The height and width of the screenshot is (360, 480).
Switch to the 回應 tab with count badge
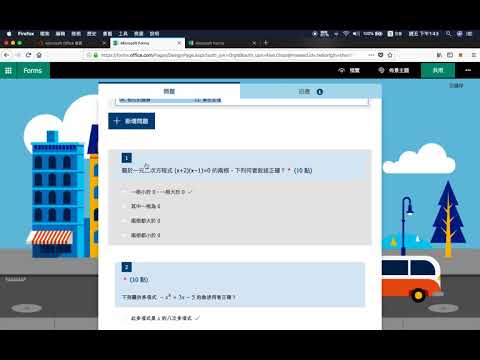[x=310, y=91]
